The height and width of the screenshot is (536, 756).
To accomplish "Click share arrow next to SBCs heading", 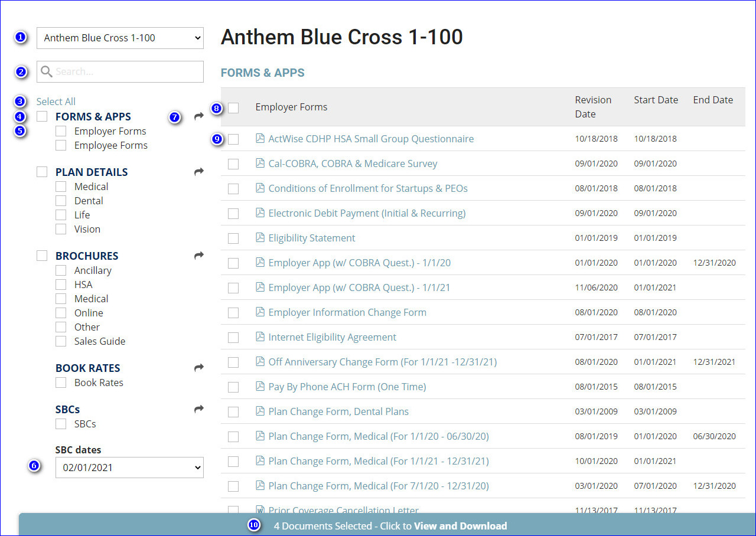I will point(198,409).
